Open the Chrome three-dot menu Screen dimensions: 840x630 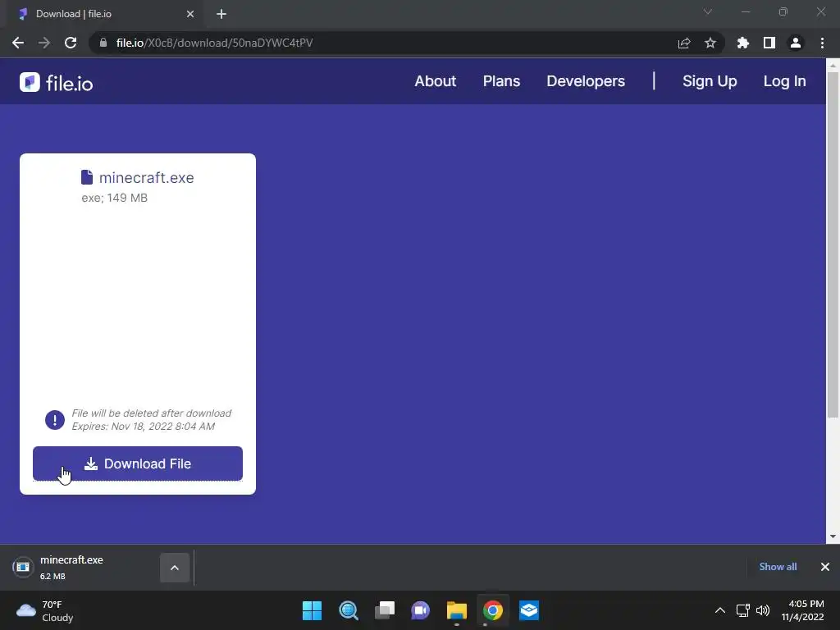pyautogui.click(x=822, y=43)
